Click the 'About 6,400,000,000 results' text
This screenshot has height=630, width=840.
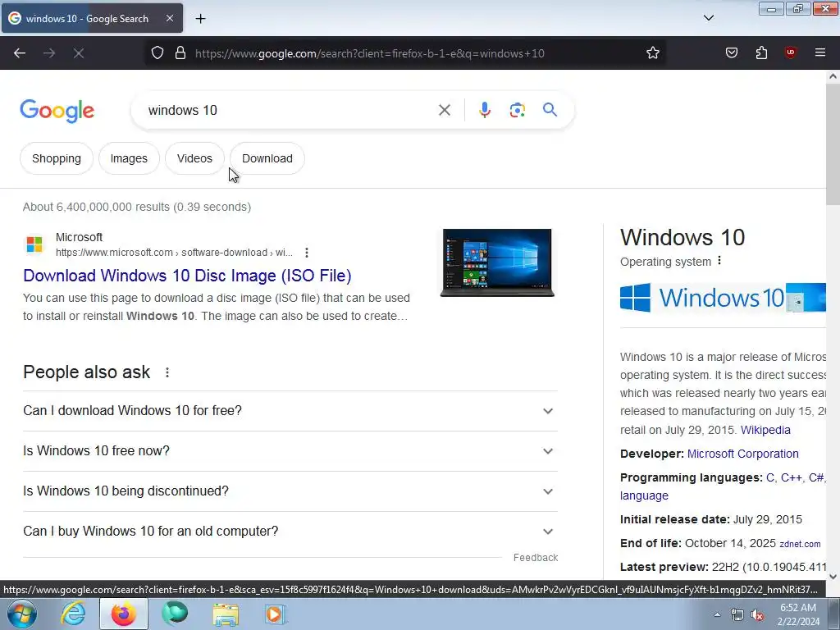tap(137, 207)
